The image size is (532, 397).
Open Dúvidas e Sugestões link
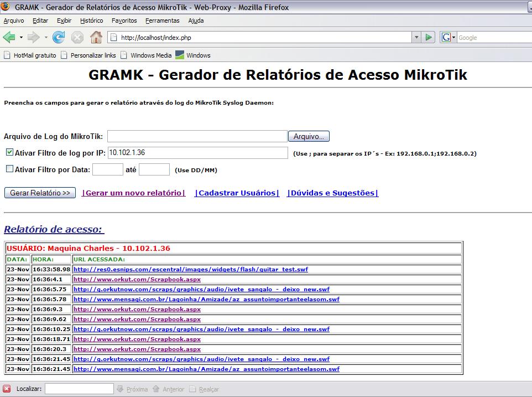(x=332, y=193)
